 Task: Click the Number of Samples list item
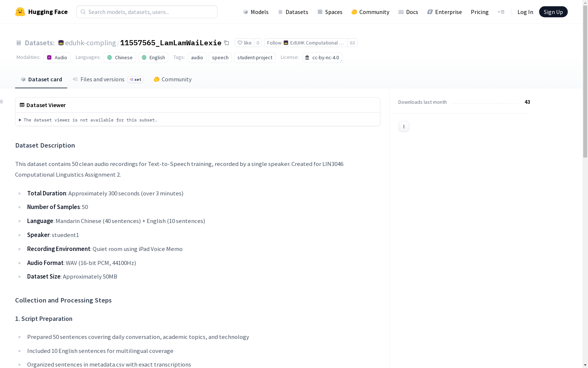[58, 207]
